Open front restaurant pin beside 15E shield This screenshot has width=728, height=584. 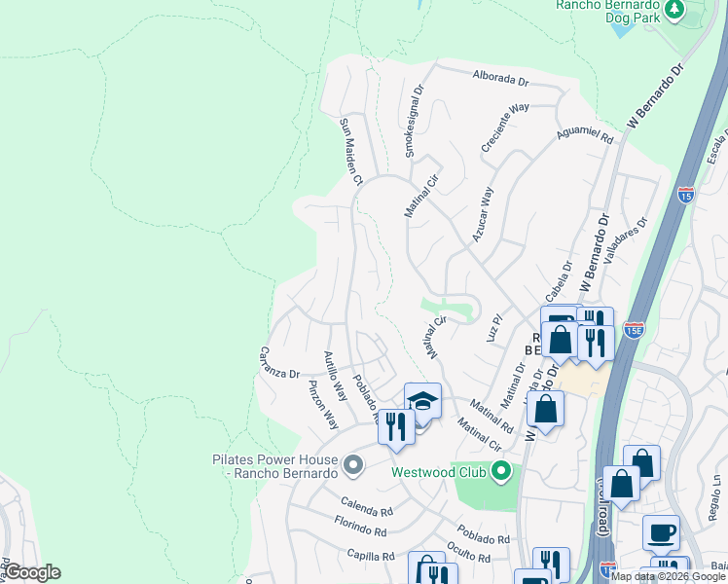[x=596, y=346]
